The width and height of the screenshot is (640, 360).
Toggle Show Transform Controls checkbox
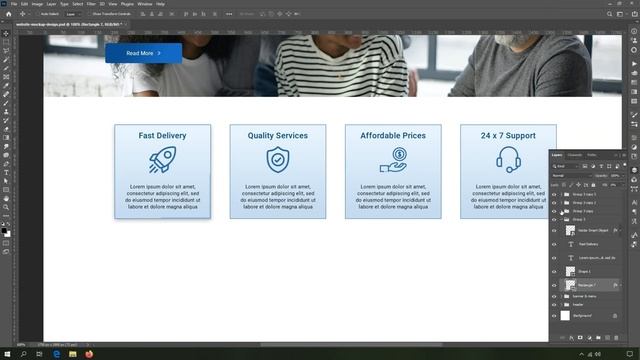89,14
